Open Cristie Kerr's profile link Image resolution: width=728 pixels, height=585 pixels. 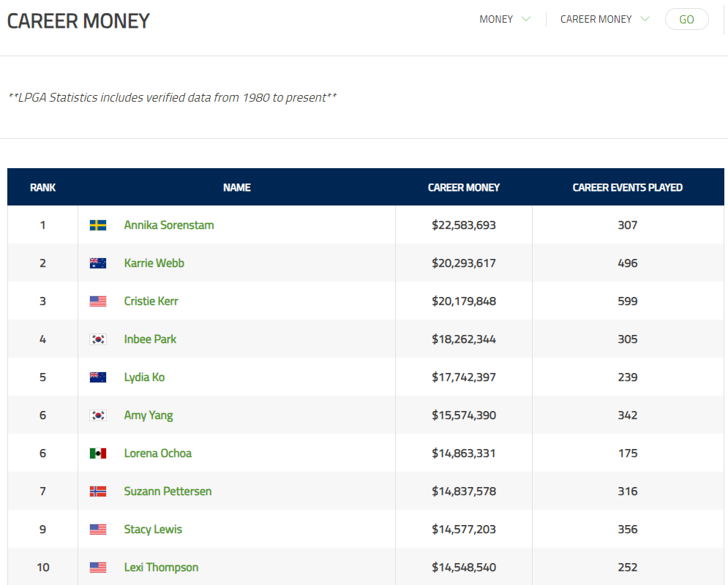click(x=151, y=301)
